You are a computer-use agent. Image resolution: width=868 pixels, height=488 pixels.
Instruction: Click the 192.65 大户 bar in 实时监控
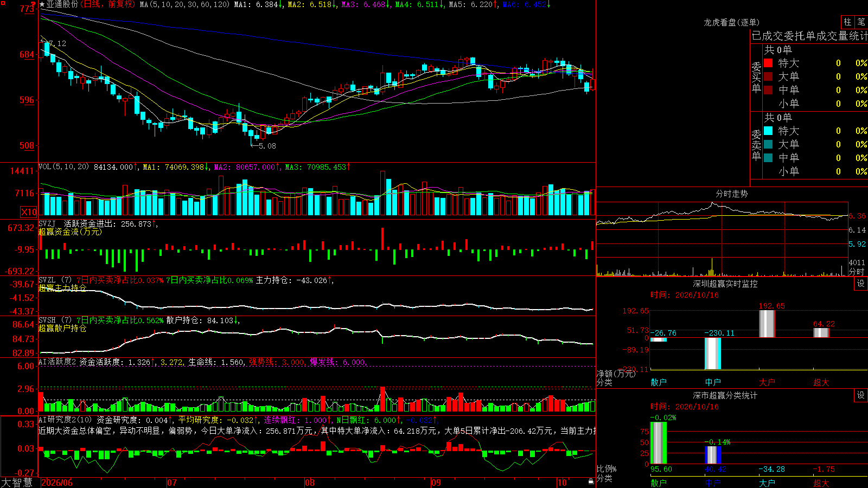(x=767, y=324)
